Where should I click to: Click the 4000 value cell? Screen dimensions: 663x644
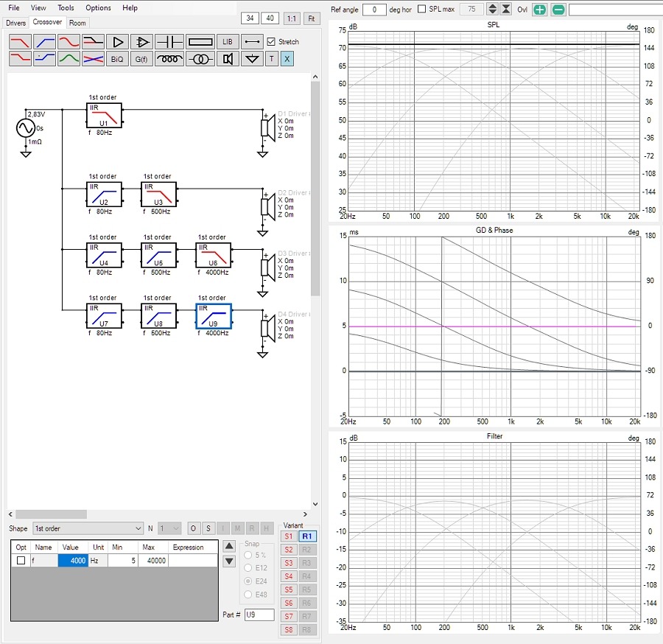(x=73, y=560)
